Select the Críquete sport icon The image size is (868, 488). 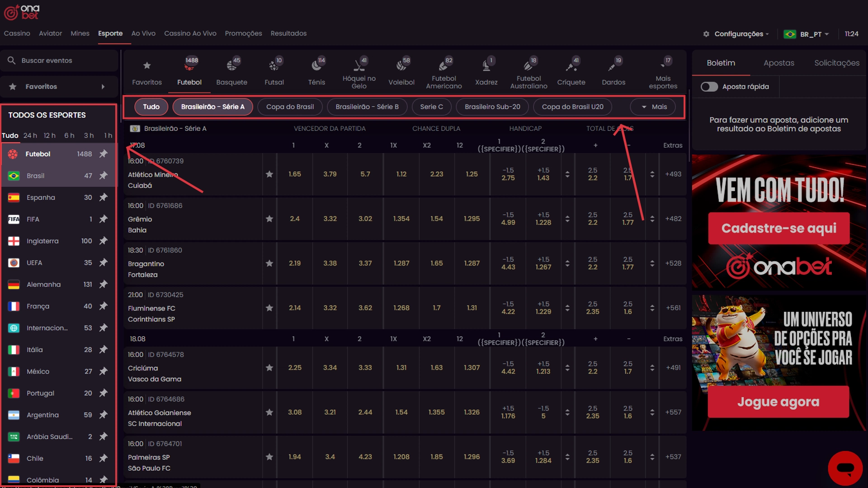pyautogui.click(x=571, y=66)
